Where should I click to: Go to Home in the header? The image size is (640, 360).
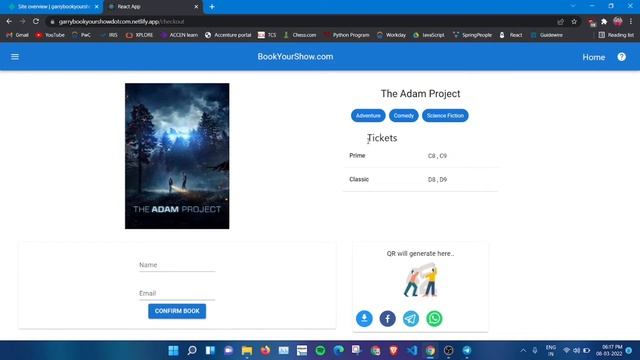pyautogui.click(x=593, y=57)
